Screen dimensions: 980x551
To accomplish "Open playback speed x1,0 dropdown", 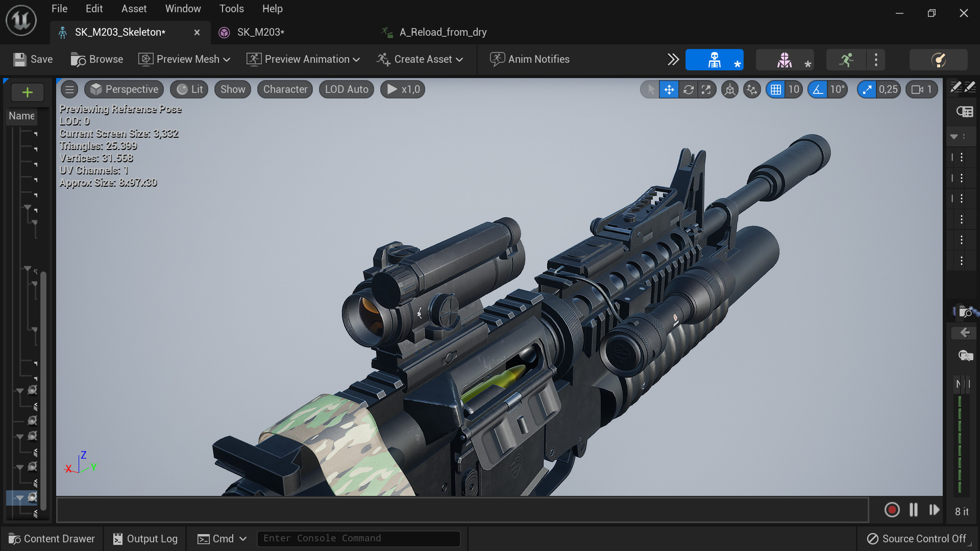I will click(403, 89).
